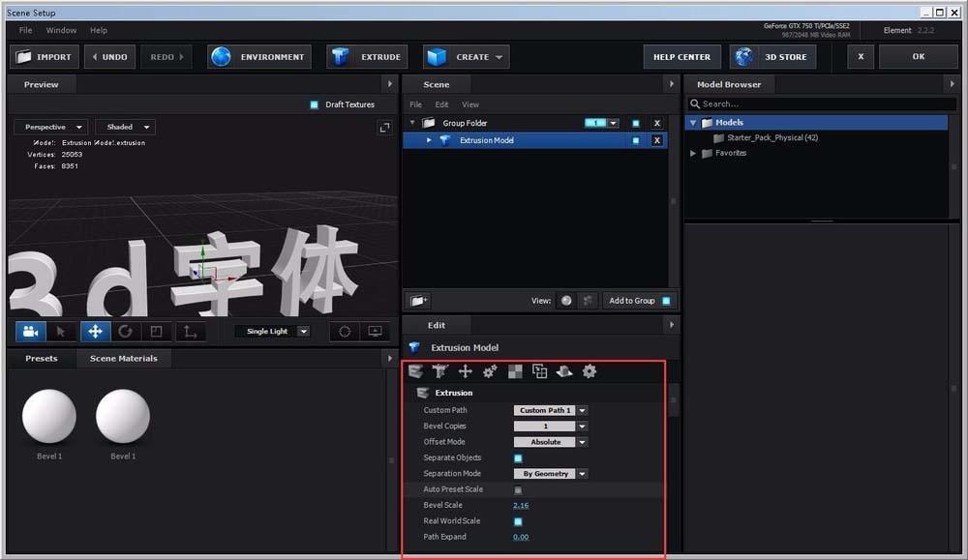Click the Textures checkerboard icon in Edit toolbar

tap(515, 370)
